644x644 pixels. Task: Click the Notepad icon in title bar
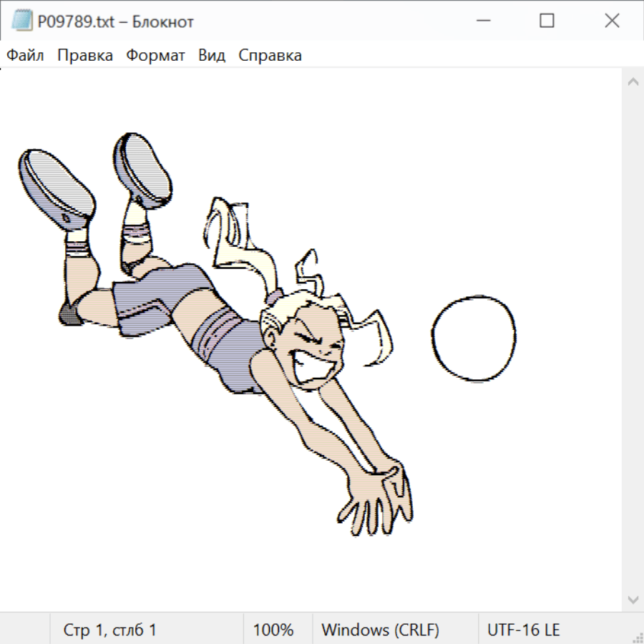21,21
